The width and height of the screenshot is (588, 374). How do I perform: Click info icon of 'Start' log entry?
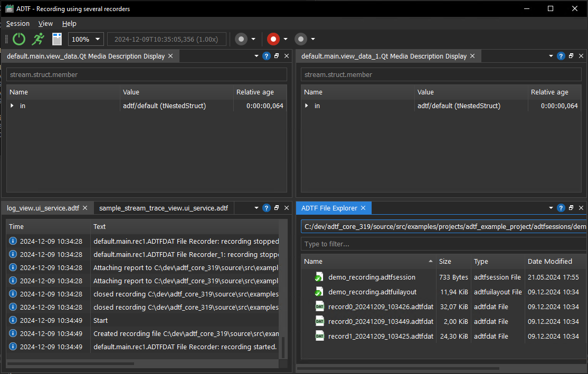point(13,320)
